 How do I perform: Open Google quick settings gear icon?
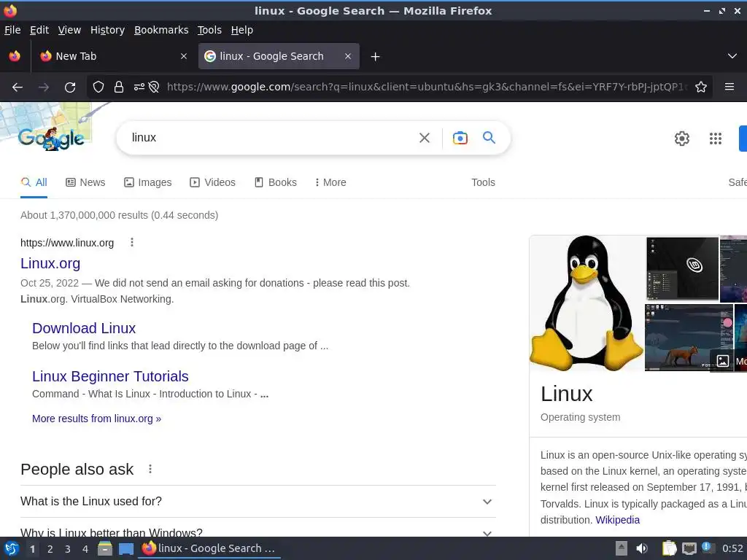(x=682, y=139)
